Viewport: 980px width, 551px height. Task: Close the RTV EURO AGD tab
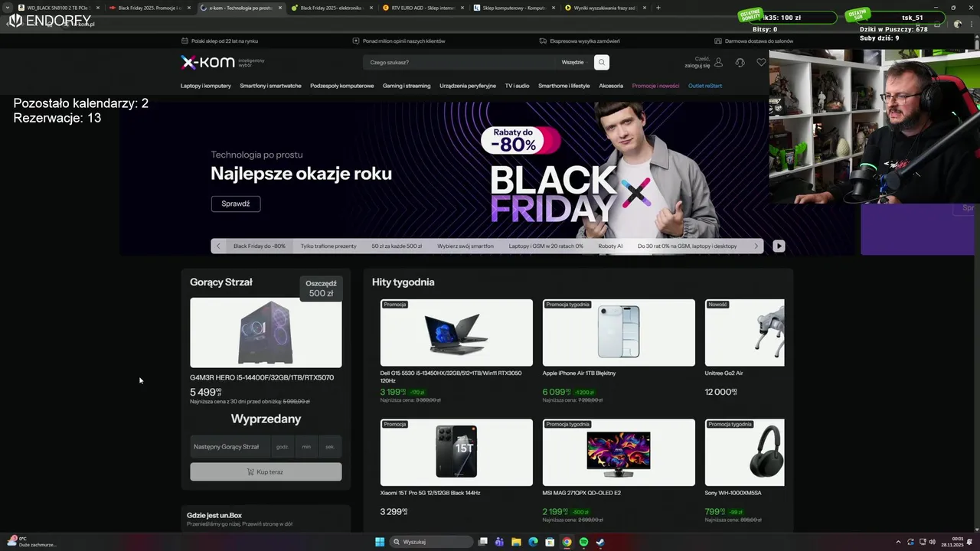coord(462,8)
